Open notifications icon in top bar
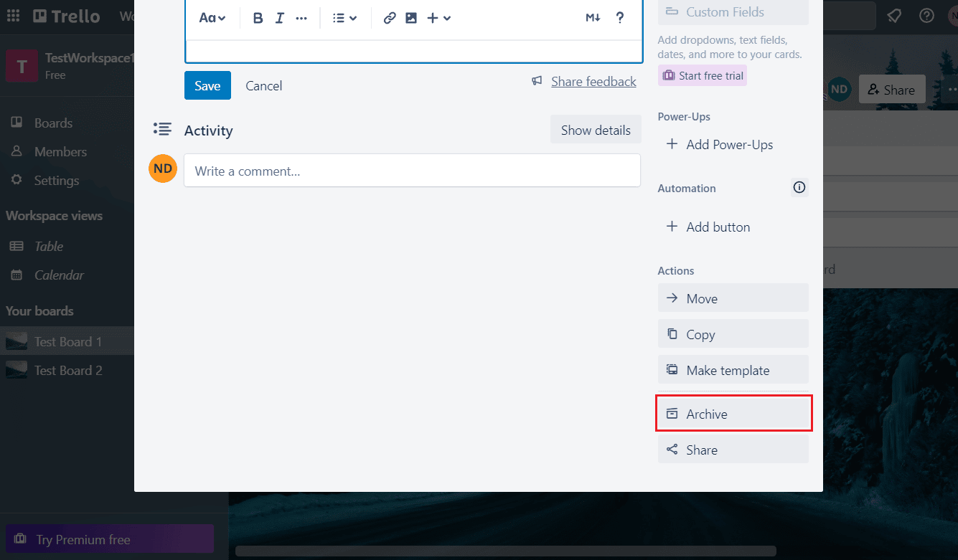 (x=894, y=16)
